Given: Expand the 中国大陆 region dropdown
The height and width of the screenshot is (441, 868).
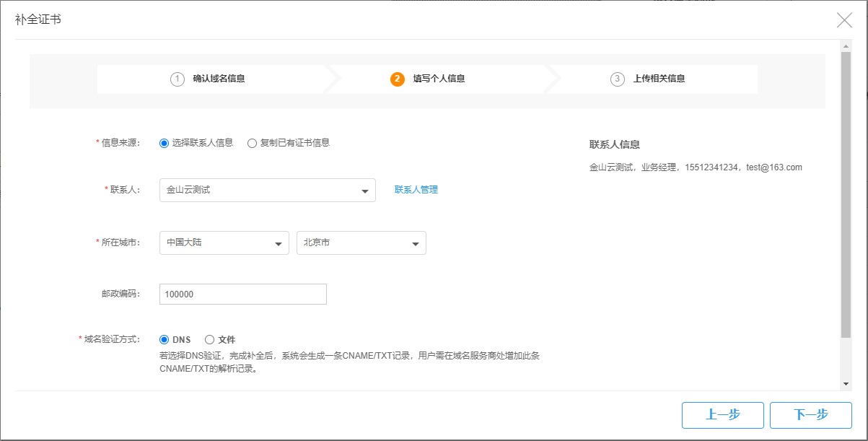Looking at the screenshot, I should 224,243.
